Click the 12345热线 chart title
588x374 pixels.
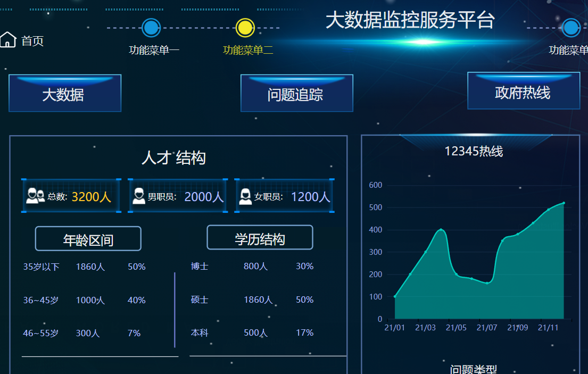(474, 152)
